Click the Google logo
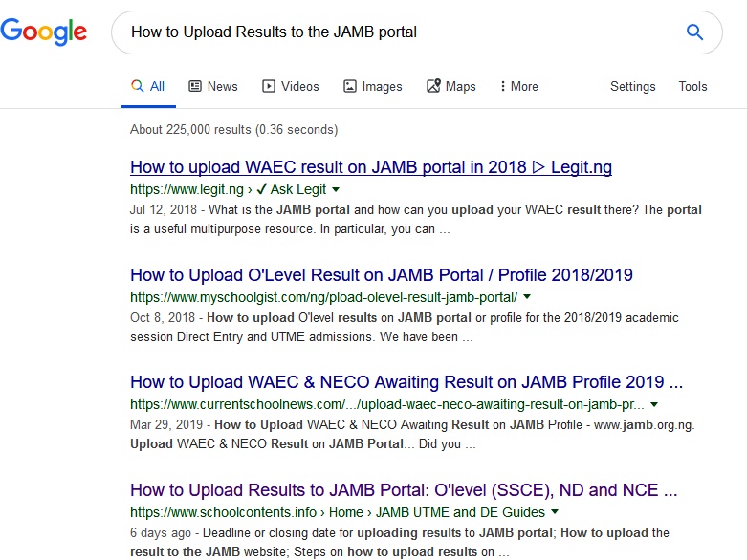This screenshot has width=747, height=560. 43,32
